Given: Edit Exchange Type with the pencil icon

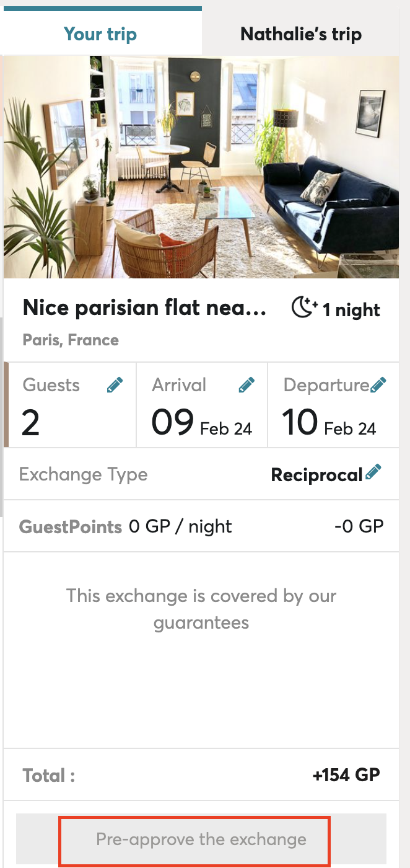Looking at the screenshot, I should pyautogui.click(x=373, y=473).
